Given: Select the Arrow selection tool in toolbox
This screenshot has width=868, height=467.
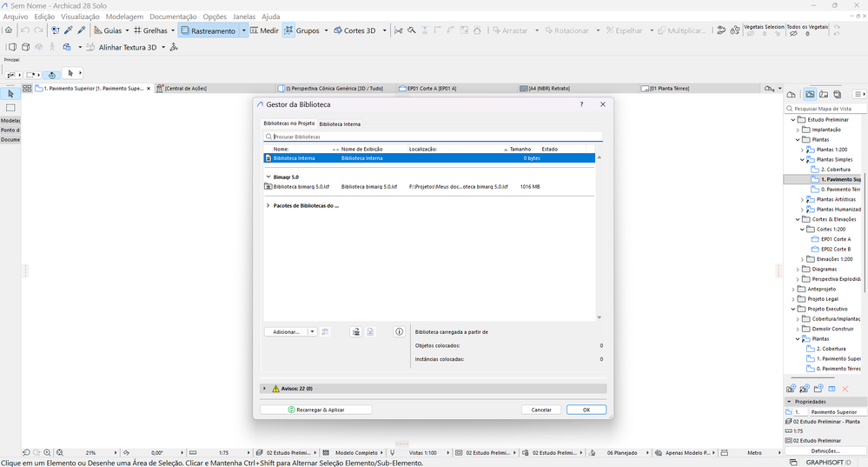Looking at the screenshot, I should (10, 94).
